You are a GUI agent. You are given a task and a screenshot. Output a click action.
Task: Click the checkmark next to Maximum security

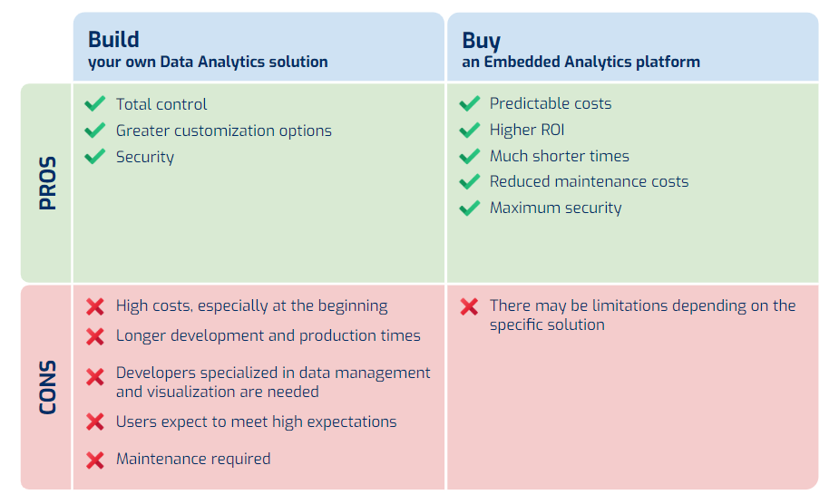[469, 208]
